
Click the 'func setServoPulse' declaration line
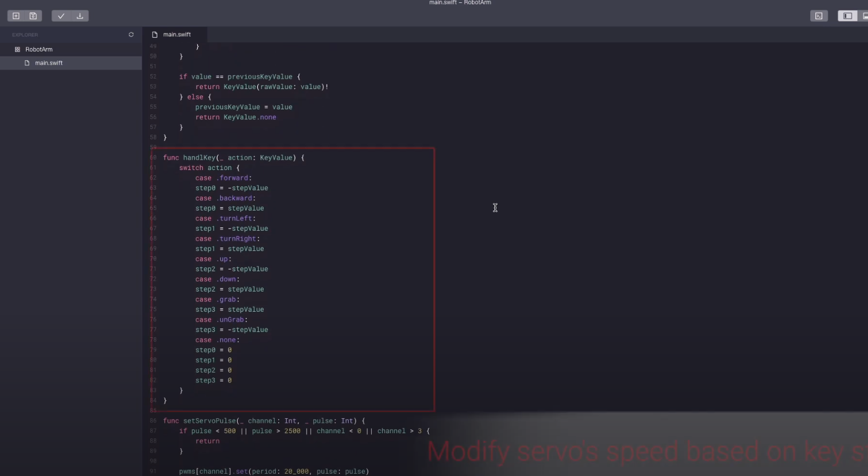pos(264,421)
